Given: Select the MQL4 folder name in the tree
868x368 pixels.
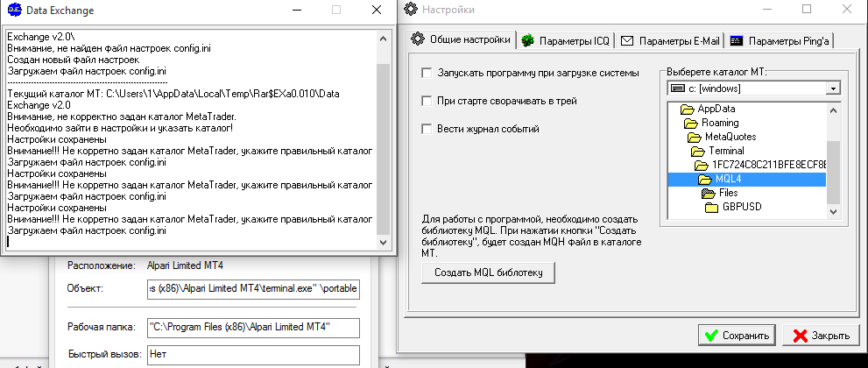Looking at the screenshot, I should click(x=729, y=180).
